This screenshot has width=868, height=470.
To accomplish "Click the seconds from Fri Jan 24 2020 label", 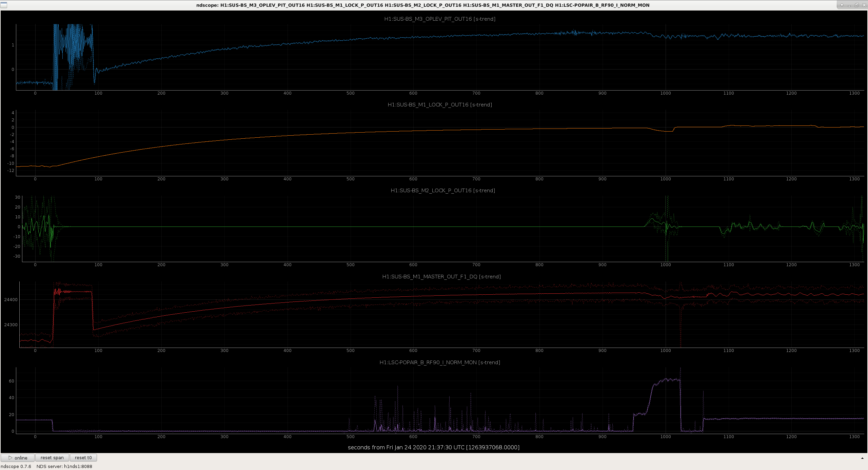I will tap(434, 447).
